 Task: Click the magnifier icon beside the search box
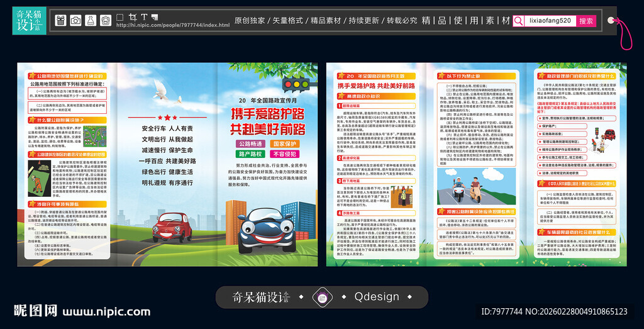point(518,21)
